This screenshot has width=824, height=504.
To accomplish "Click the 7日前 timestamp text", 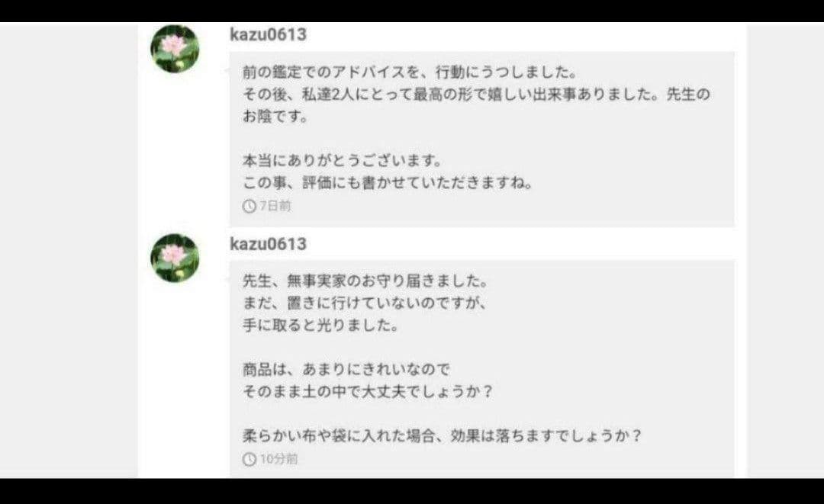I will pyautogui.click(x=275, y=207).
